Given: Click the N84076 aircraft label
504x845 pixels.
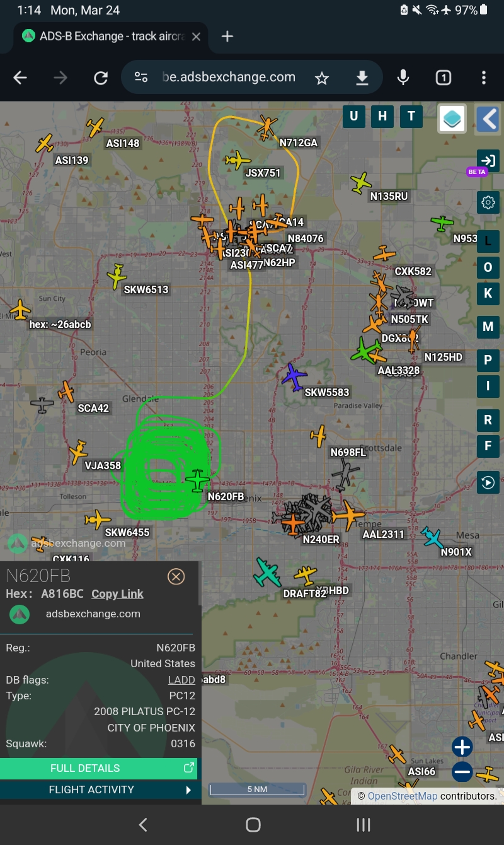Looking at the screenshot, I should click(306, 238).
